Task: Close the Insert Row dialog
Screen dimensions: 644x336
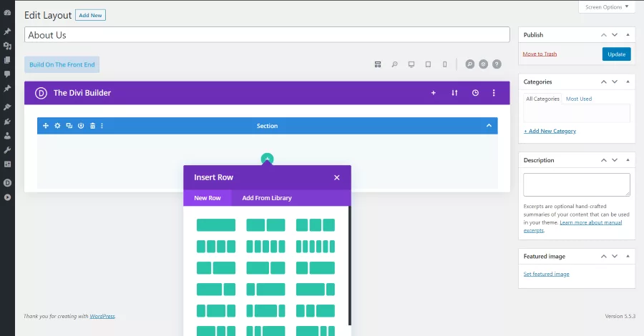Action: coord(337,177)
